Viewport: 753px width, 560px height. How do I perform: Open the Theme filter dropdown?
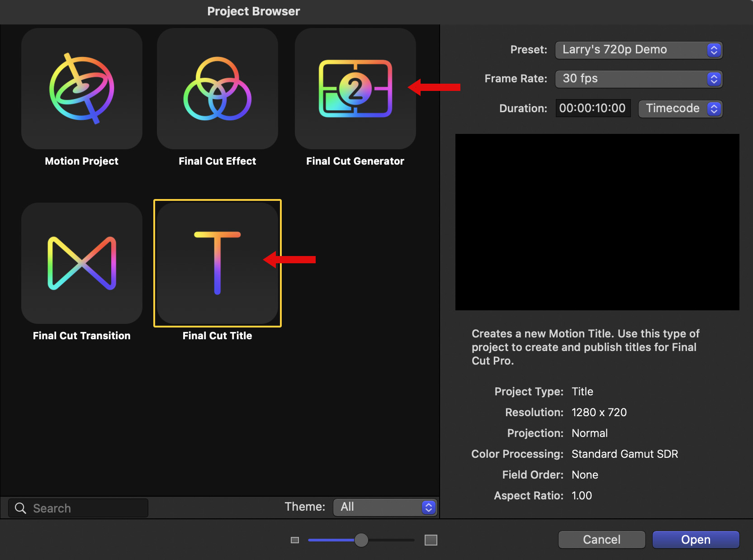(x=385, y=507)
